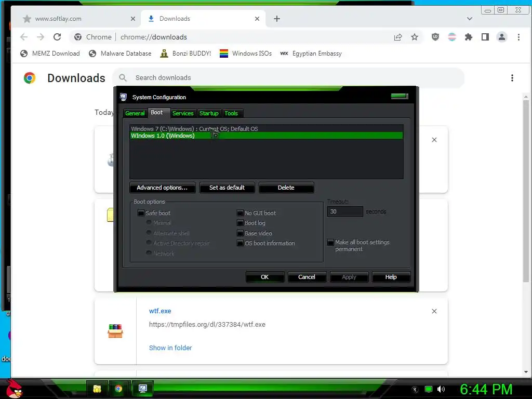Open Help in System Configuration
This screenshot has width=532, height=399.
point(391,277)
